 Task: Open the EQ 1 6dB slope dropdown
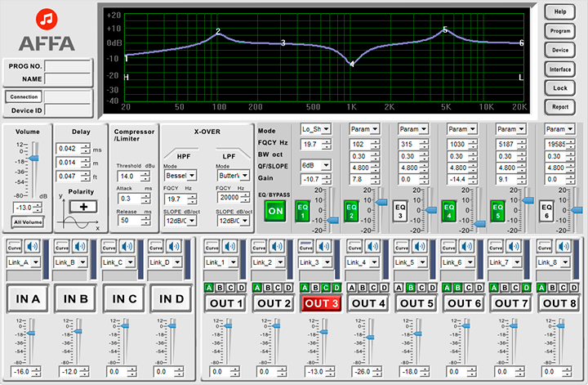[x=315, y=165]
